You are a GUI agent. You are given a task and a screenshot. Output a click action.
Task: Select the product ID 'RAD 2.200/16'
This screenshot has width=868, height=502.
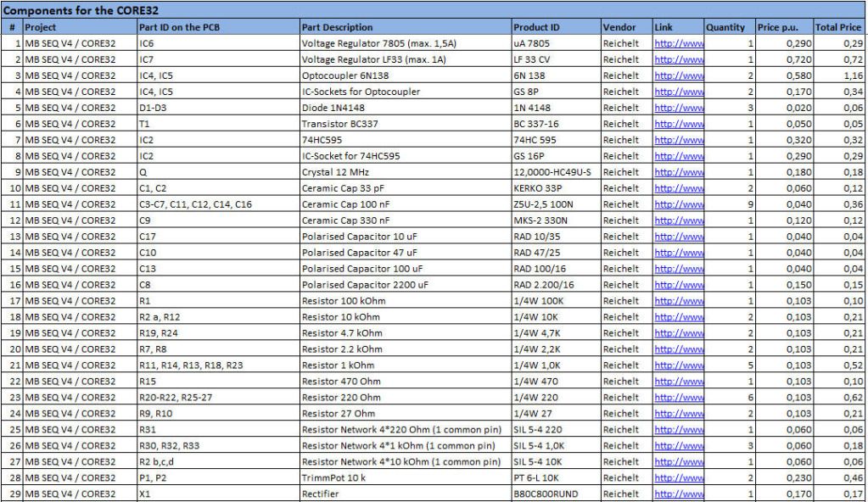pyautogui.click(x=557, y=284)
